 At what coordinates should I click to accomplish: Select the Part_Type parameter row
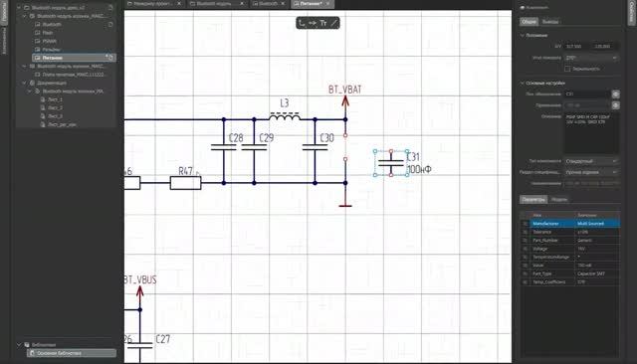click(570, 273)
